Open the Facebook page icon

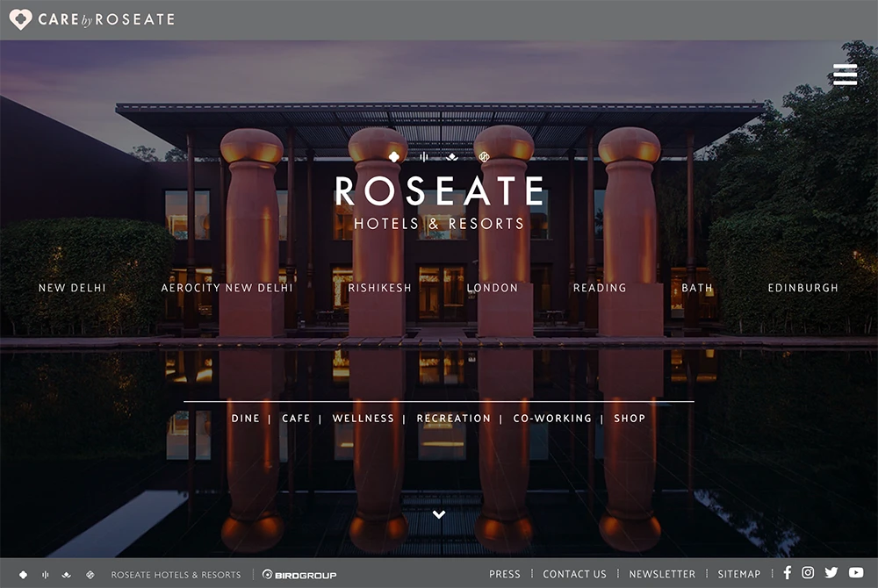(788, 572)
